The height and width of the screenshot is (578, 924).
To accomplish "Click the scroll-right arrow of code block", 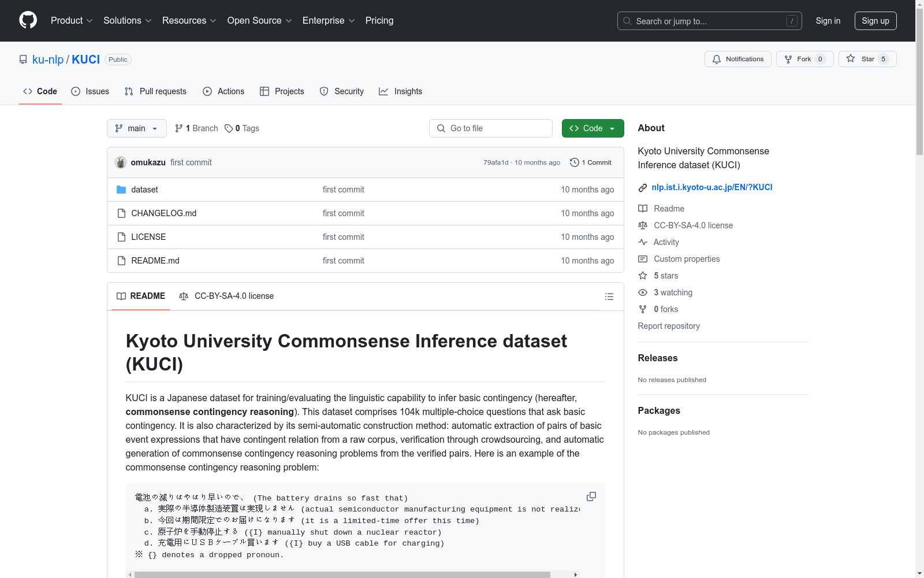I will pyautogui.click(x=575, y=575).
